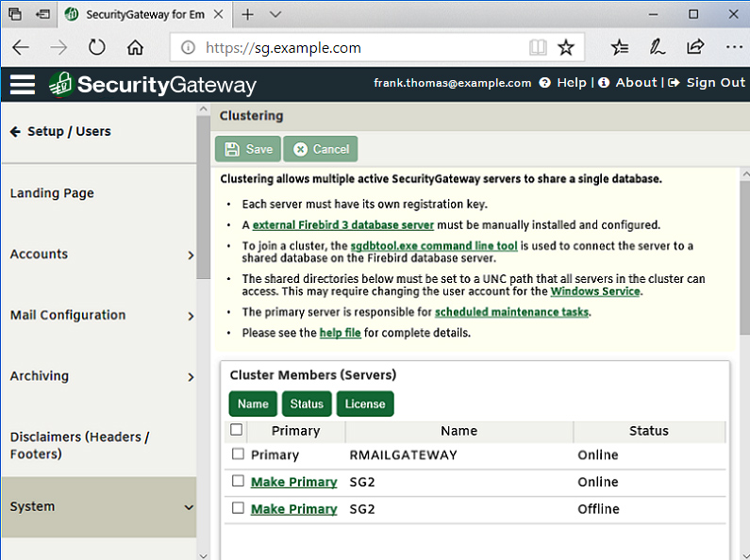
Task: Sort members by the Name button
Action: pos(253,404)
